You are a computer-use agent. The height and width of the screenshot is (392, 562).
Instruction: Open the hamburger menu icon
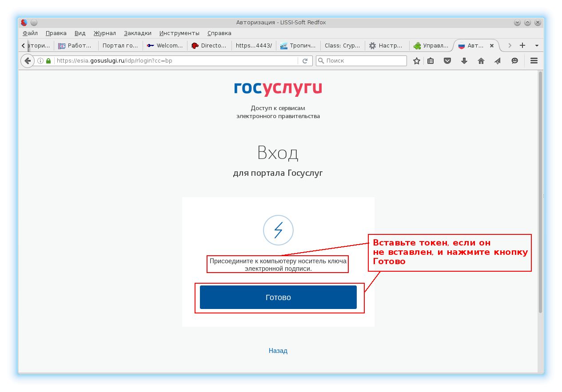point(534,61)
